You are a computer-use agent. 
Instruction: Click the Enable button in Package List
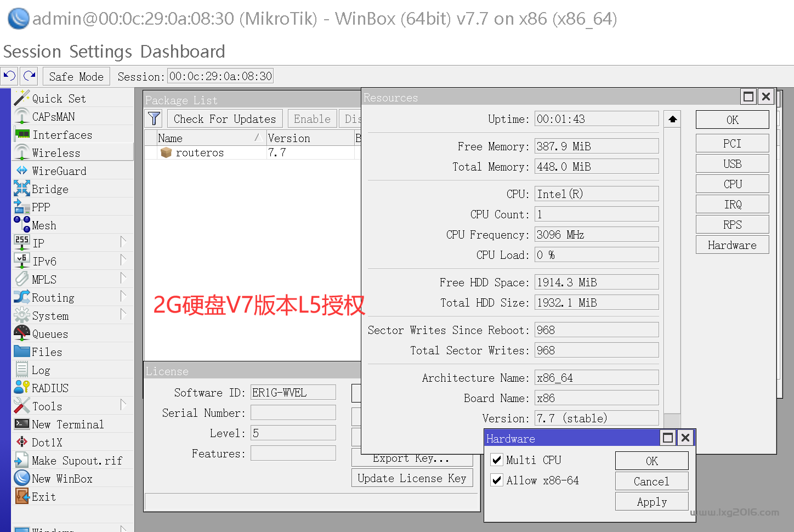pos(313,119)
